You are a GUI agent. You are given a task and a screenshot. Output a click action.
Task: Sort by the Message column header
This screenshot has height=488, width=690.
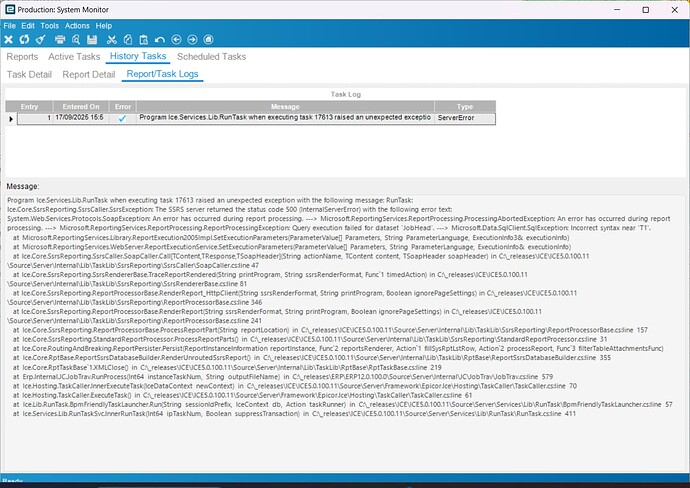tap(285, 106)
